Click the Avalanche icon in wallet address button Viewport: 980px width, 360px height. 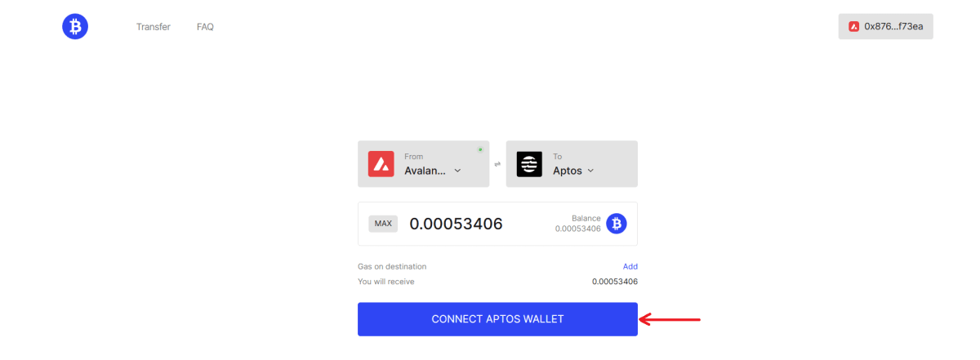click(853, 26)
